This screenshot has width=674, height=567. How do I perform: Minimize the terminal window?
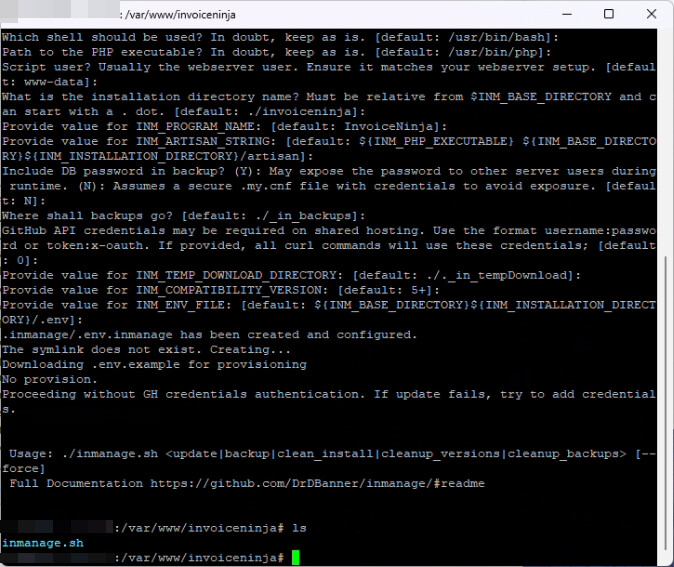coord(567,14)
